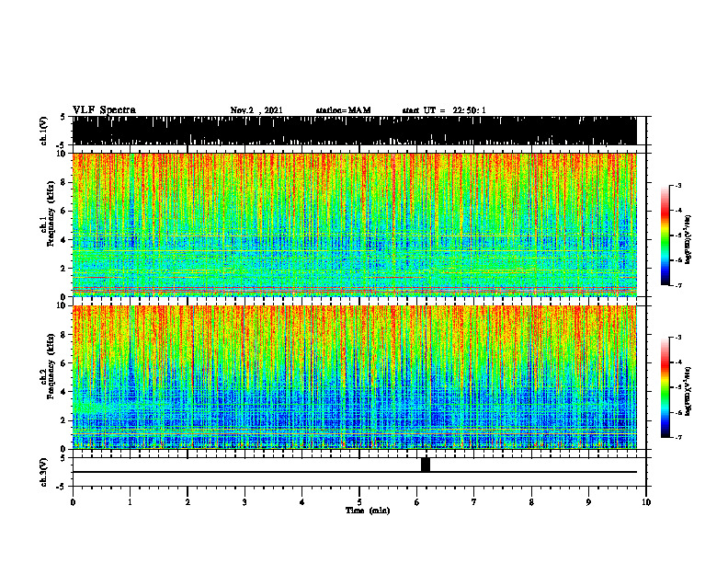The width and height of the screenshot is (728, 563).
Task: Click the 'ch.1(V)' waveform axis label
Action: pyautogui.click(x=43, y=131)
